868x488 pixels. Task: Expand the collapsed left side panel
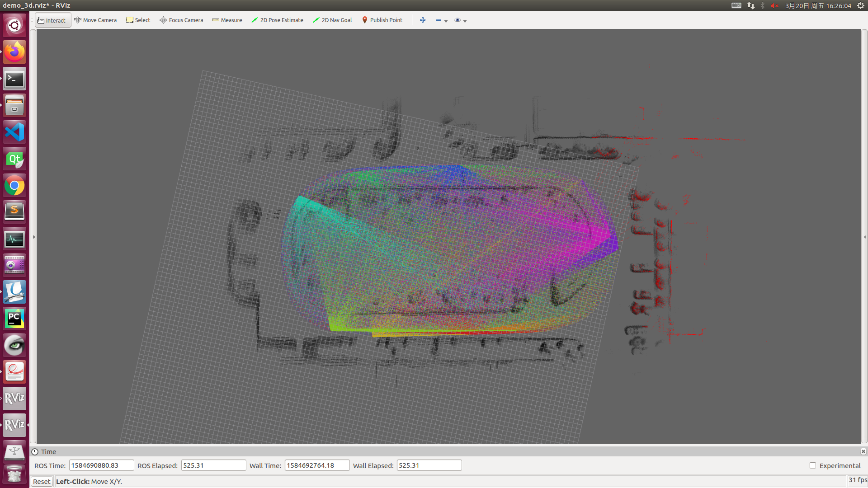(x=34, y=237)
